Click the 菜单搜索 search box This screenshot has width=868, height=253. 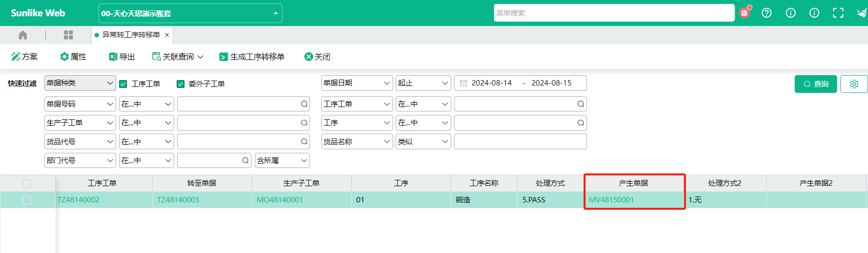coord(614,13)
